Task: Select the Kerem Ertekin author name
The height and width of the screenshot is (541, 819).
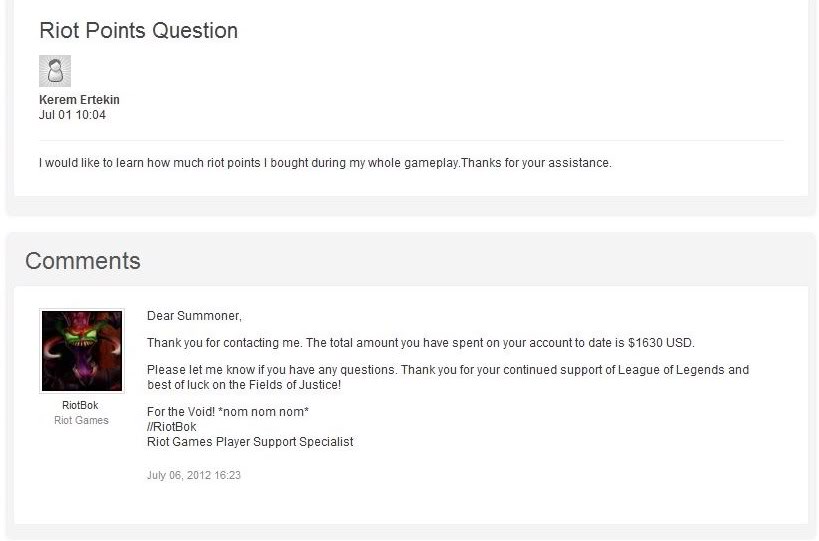Action: coord(79,100)
